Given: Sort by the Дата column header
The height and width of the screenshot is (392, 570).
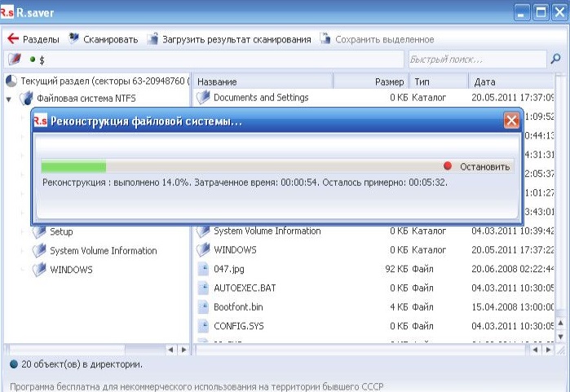Looking at the screenshot, I should 511,81.
